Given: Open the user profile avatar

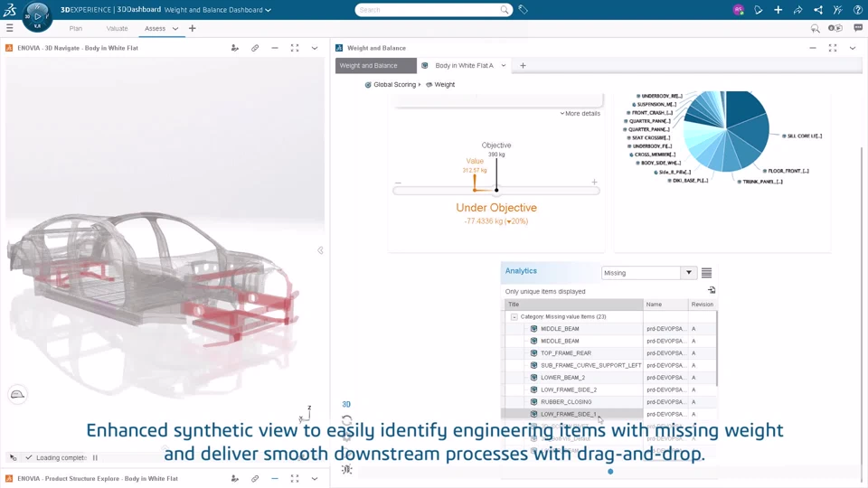Looking at the screenshot, I should pyautogui.click(x=738, y=9).
